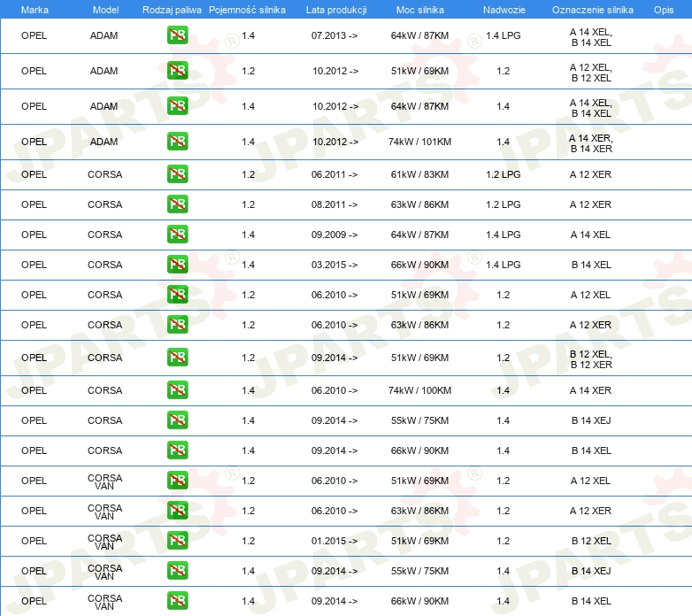Select 1.2 LPG cell in the CORSA 08.2011 row

[x=504, y=204]
